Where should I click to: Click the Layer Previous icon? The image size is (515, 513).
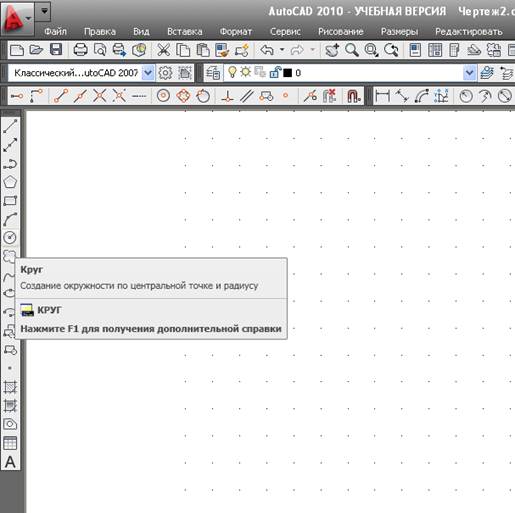506,73
